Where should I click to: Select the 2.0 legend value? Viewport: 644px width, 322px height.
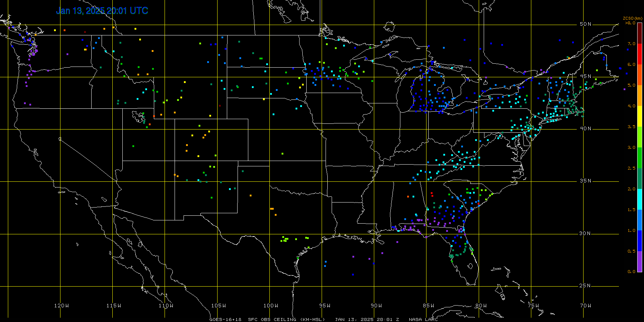point(631,189)
